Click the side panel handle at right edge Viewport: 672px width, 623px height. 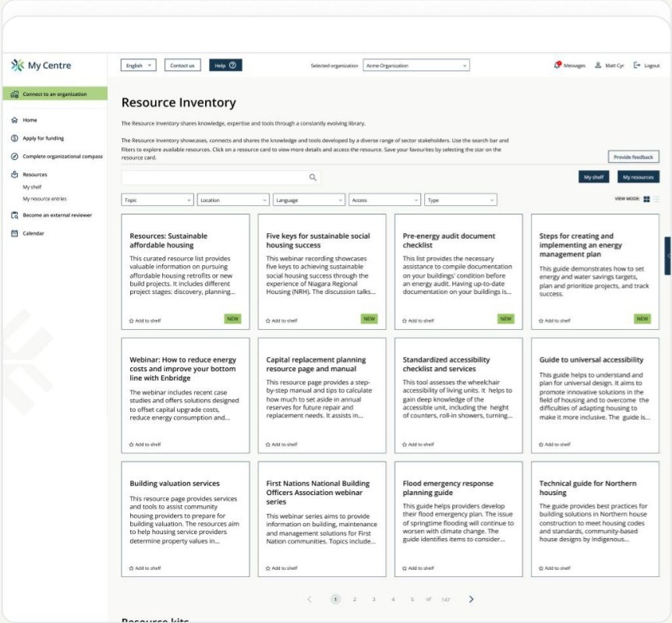pos(668,256)
